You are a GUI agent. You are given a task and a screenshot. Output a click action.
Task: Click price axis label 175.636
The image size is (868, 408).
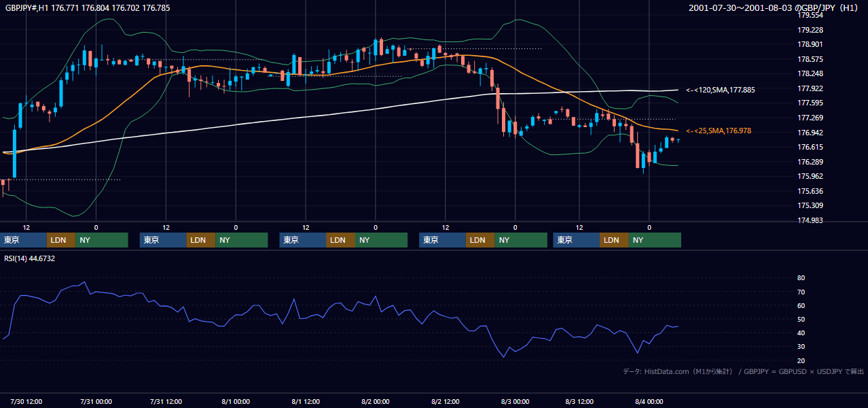pyautogui.click(x=810, y=191)
